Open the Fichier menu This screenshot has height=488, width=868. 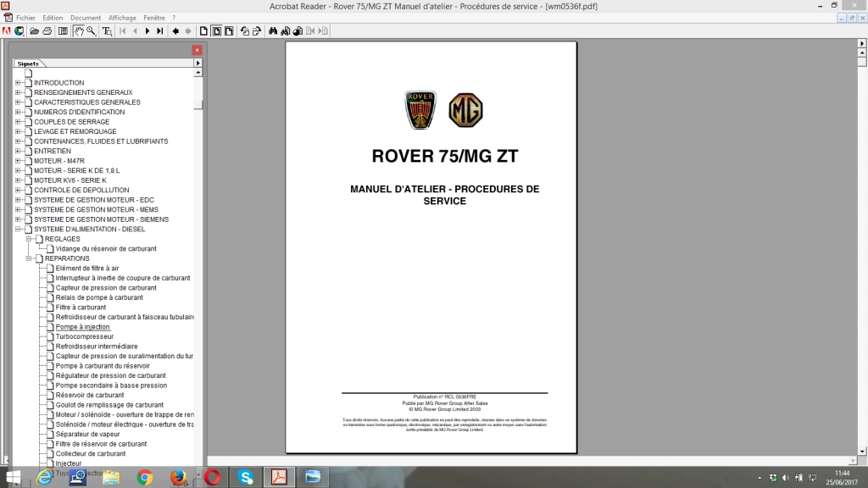click(x=25, y=18)
